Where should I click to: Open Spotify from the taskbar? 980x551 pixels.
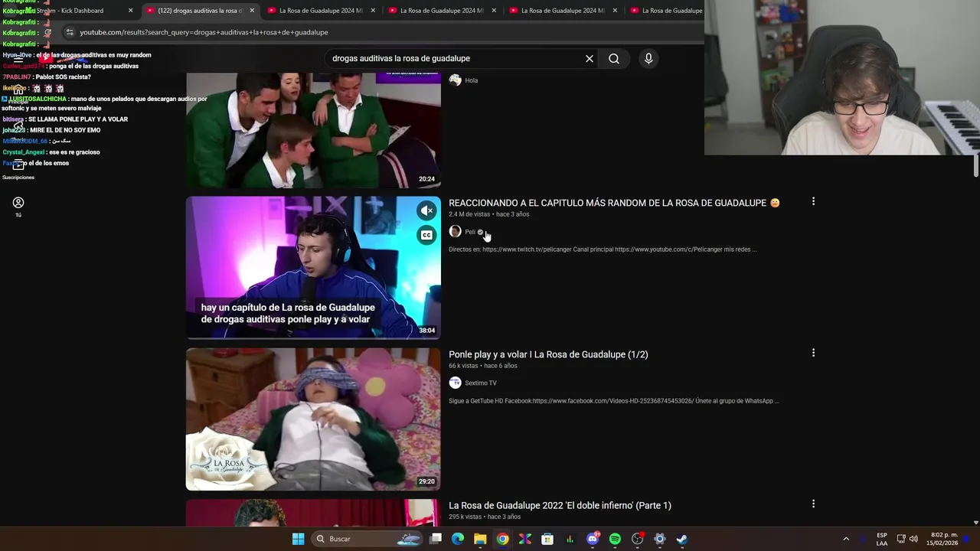pos(615,539)
